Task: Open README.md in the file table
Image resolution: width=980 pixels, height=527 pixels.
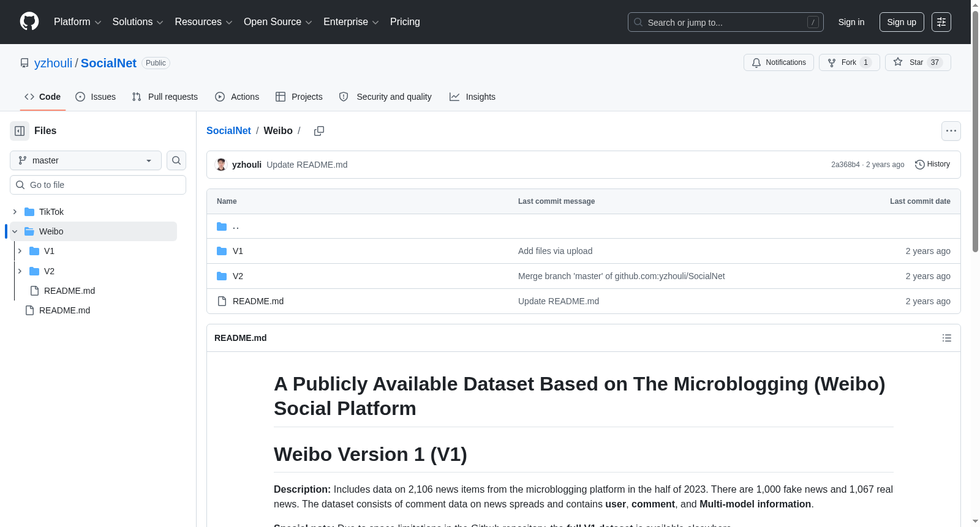Action: [x=258, y=301]
